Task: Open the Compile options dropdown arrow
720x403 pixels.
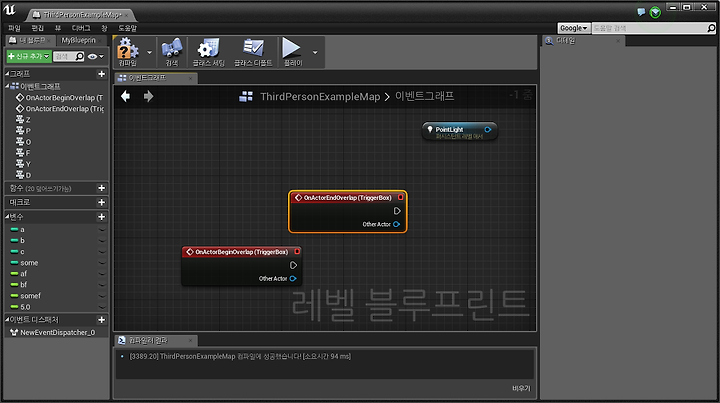Action: click(x=149, y=52)
